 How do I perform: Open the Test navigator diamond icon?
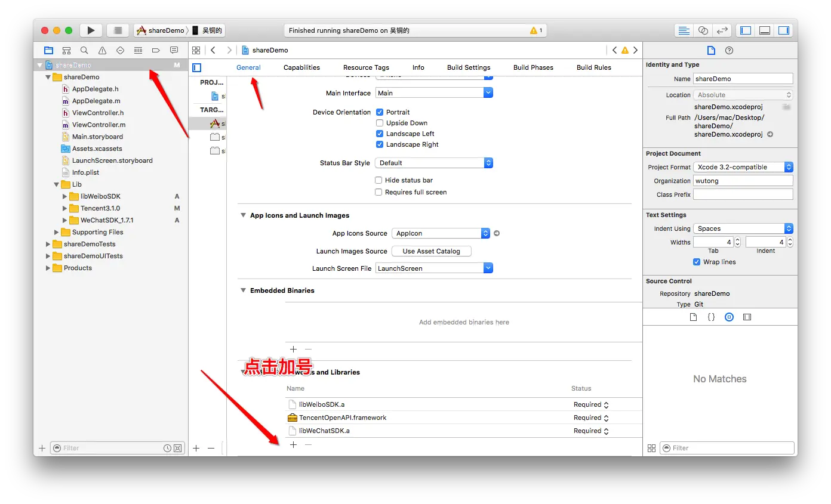(x=120, y=50)
